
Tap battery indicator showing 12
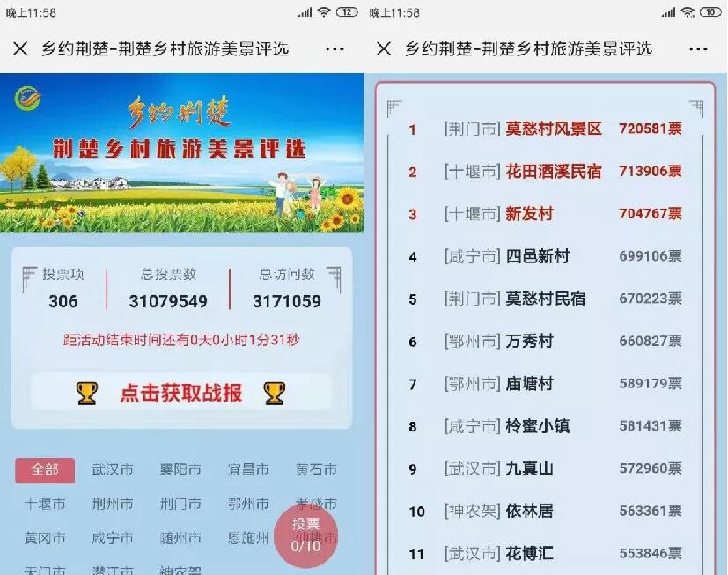(347, 12)
